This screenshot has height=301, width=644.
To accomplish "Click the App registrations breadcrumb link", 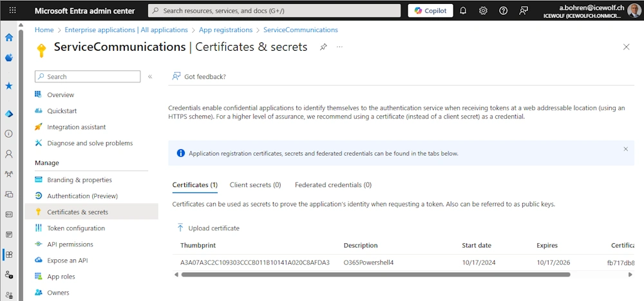I will [225, 30].
